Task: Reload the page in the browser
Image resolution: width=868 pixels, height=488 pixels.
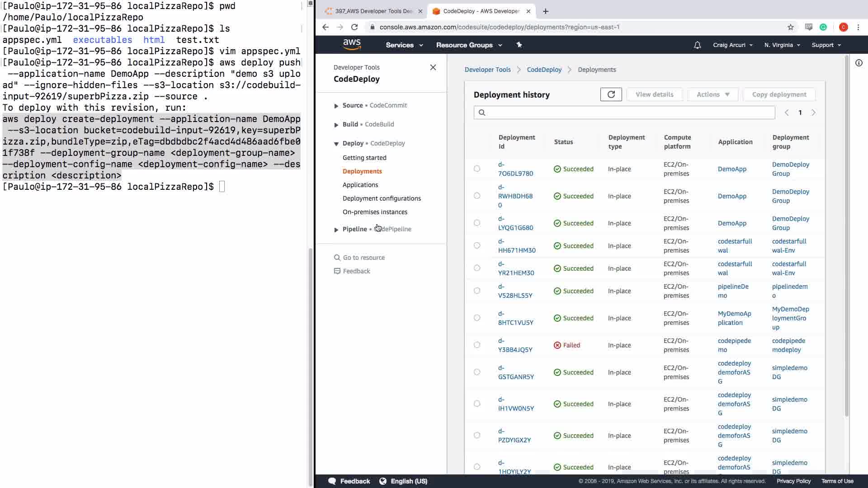Action: (354, 27)
